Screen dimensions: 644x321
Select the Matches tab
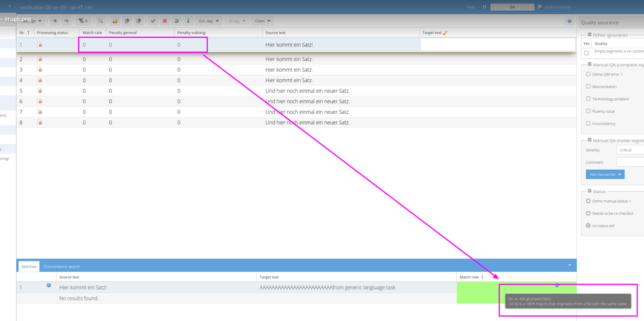(29, 266)
